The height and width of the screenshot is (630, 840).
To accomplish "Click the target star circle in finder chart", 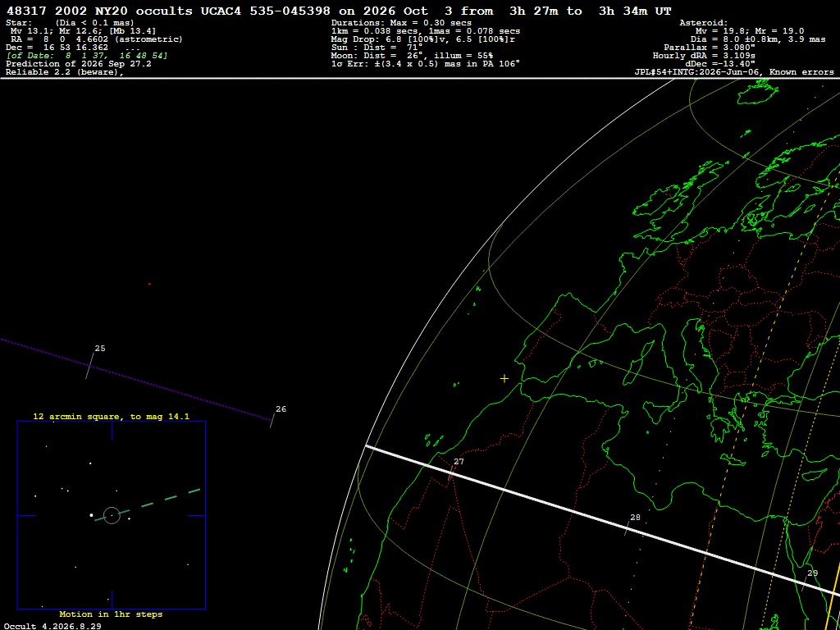I will [x=112, y=515].
